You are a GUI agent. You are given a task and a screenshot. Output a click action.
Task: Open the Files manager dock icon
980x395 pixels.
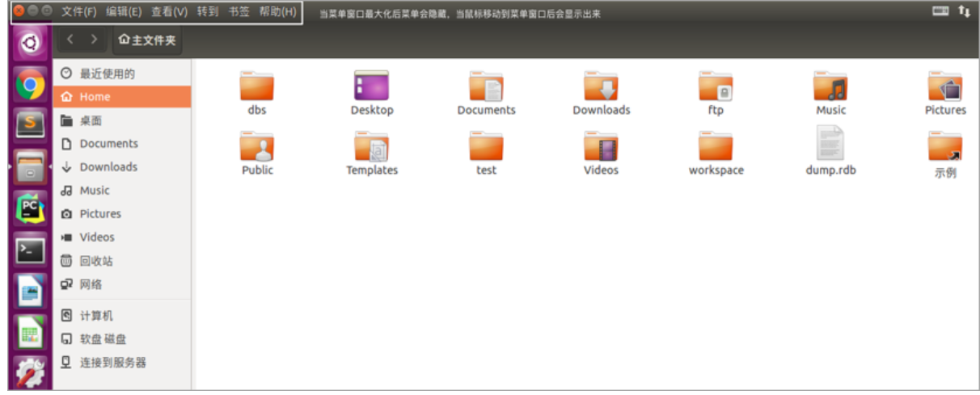pyautogui.click(x=31, y=167)
